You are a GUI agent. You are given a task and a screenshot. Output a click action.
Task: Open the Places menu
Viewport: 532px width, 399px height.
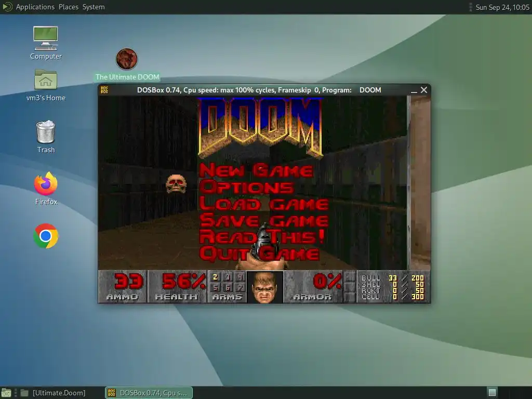pos(69,7)
